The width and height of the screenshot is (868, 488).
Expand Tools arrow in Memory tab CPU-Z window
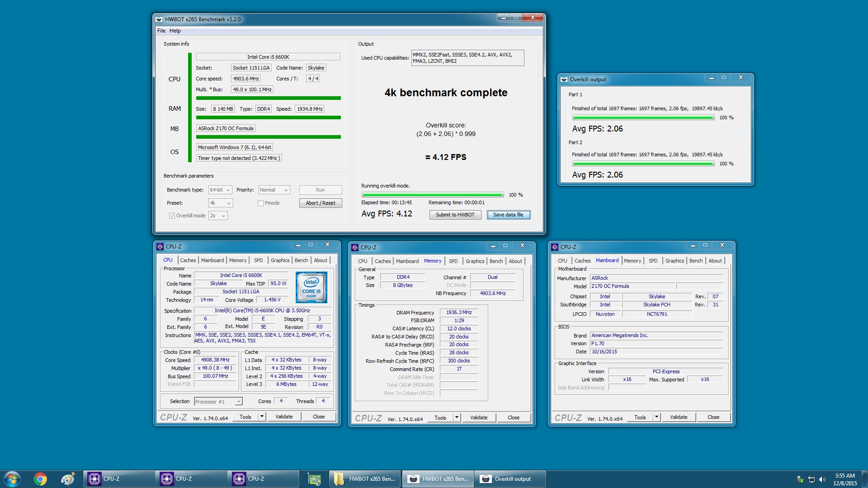point(457,418)
